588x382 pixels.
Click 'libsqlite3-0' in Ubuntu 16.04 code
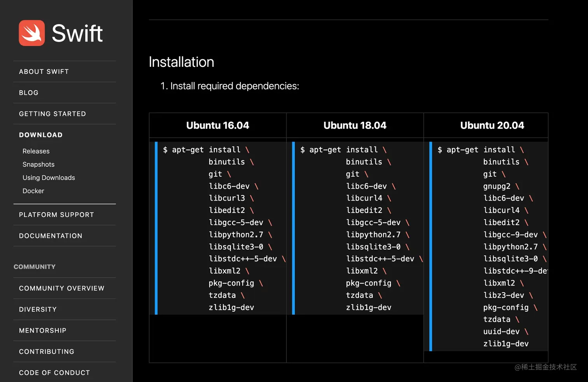coord(236,247)
